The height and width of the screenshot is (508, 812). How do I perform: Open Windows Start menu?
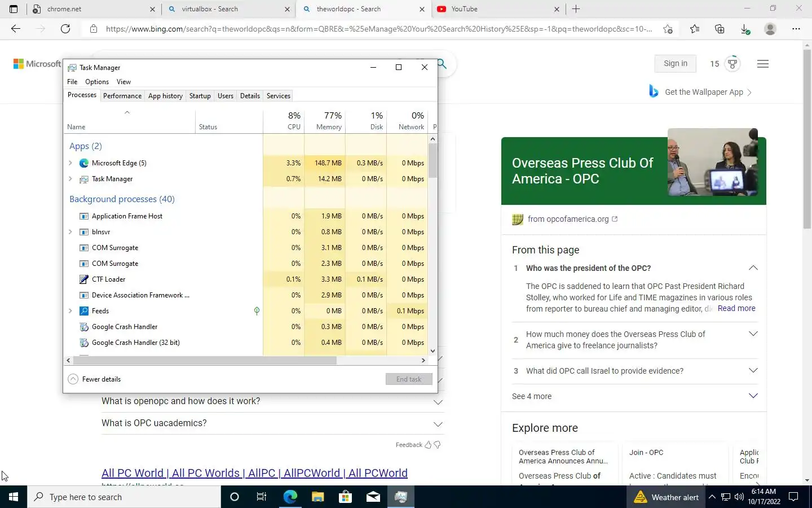[14, 497]
